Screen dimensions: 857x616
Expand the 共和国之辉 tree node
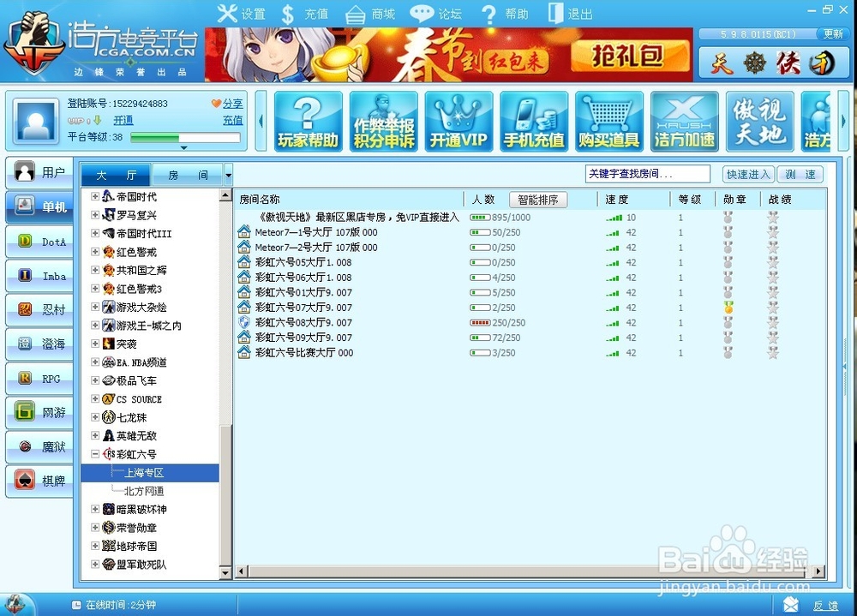click(x=95, y=270)
